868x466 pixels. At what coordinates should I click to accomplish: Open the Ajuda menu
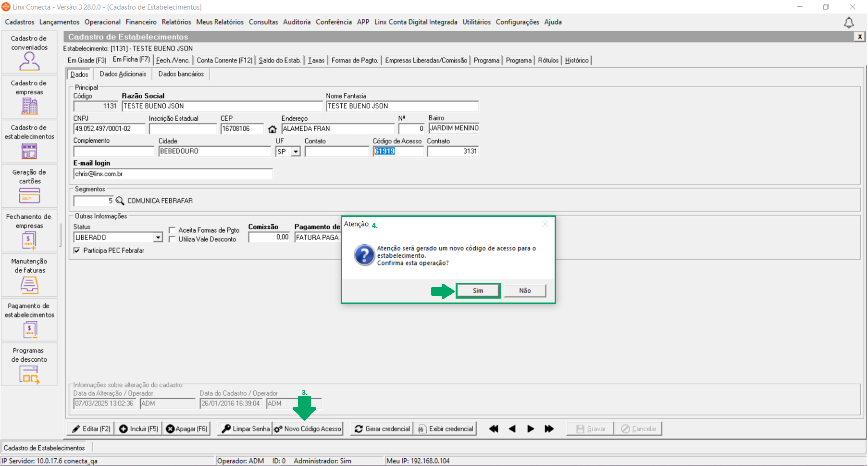(x=553, y=22)
